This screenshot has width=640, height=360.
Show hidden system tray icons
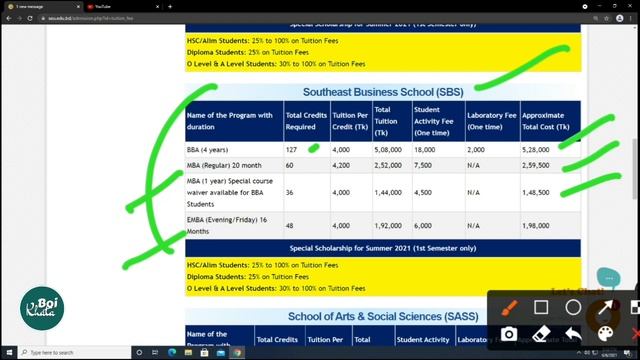coord(578,353)
